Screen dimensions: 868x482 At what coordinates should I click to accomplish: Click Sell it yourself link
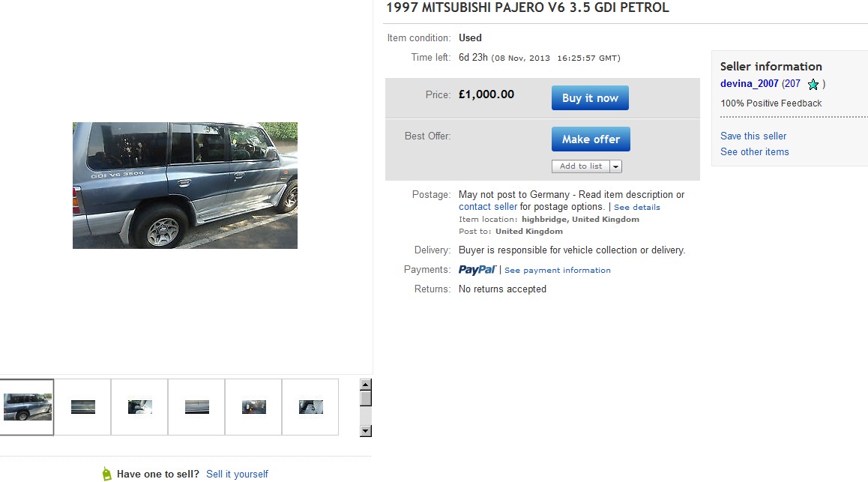click(237, 474)
